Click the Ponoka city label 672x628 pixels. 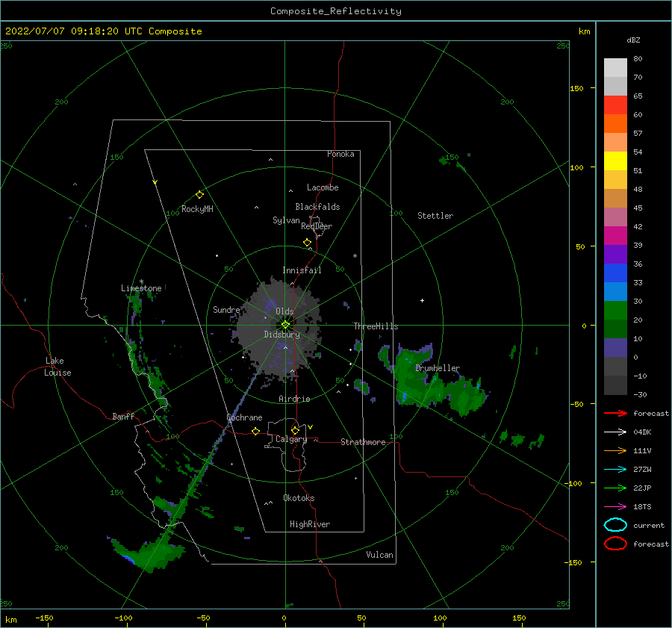340,154
